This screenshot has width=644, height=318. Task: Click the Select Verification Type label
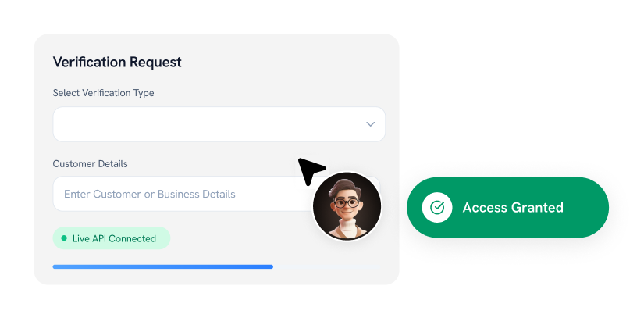pyautogui.click(x=103, y=93)
